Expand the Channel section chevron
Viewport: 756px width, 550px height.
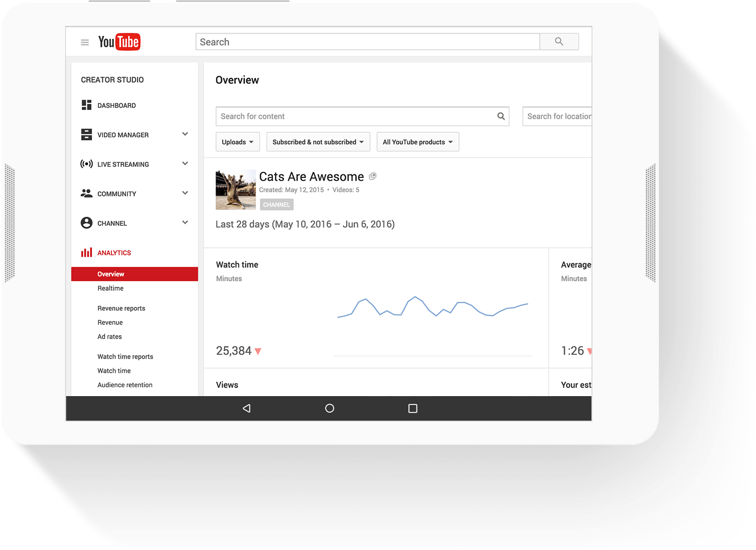point(185,222)
